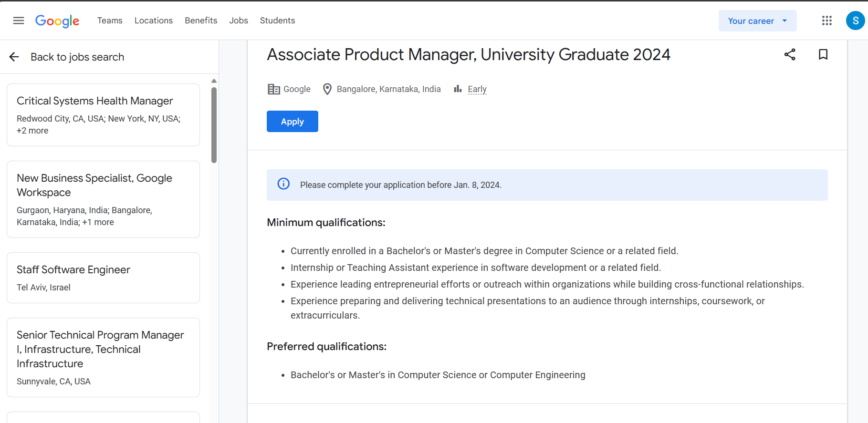This screenshot has width=868, height=423.
Task: Open the Critical Systems Health Manager listing
Action: click(103, 115)
